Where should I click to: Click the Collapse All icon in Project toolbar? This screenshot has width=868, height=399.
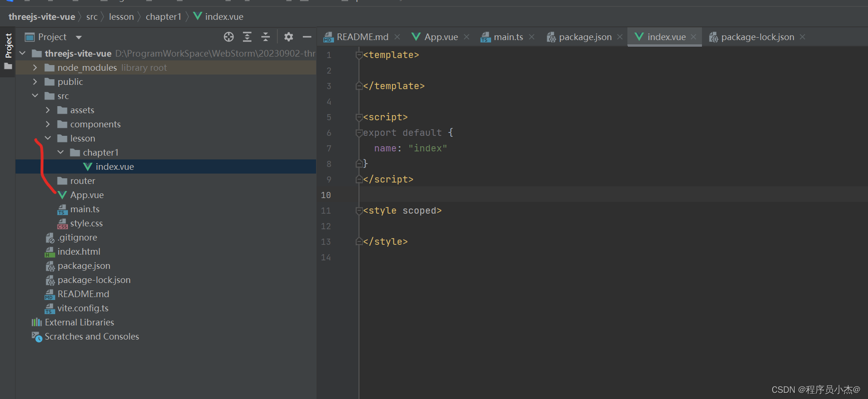pos(266,37)
